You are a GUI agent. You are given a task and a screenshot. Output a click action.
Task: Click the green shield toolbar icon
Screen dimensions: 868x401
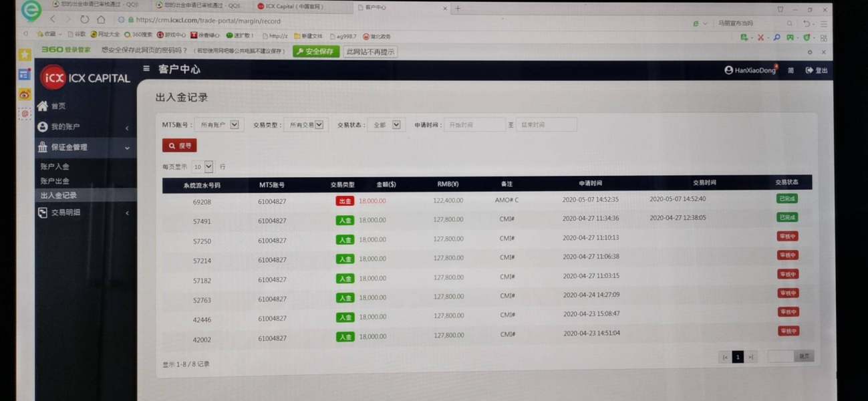pyautogui.click(x=807, y=37)
